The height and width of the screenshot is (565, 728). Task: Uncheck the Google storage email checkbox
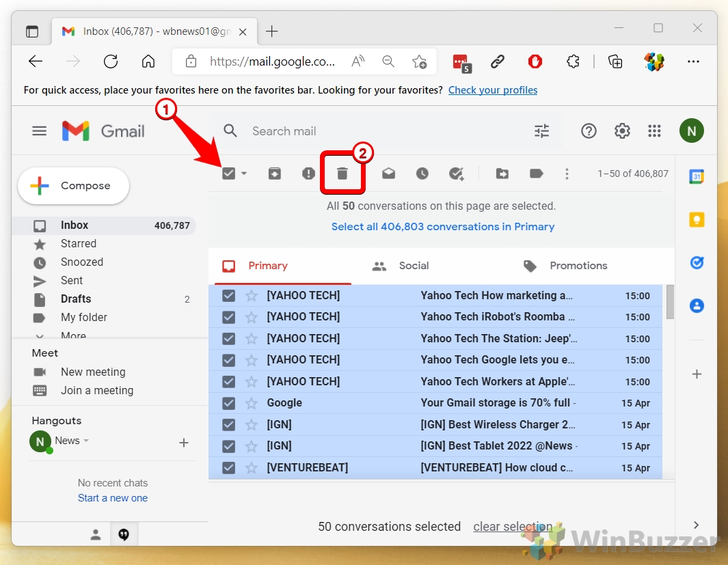[228, 403]
